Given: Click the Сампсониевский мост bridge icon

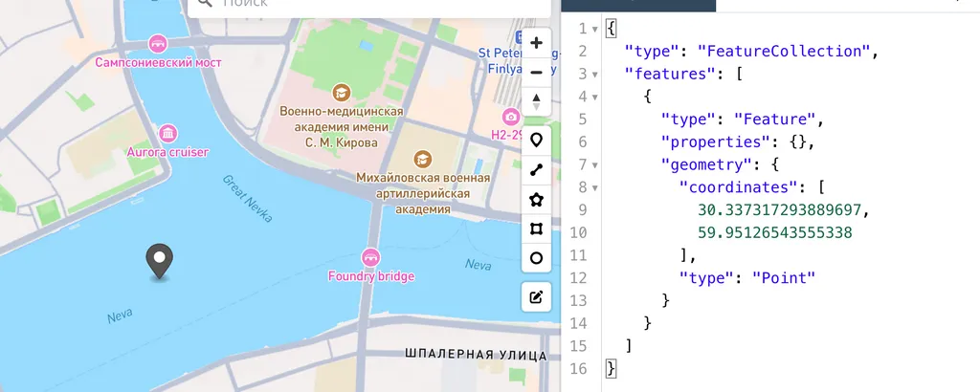Looking at the screenshot, I should pyautogui.click(x=159, y=43).
